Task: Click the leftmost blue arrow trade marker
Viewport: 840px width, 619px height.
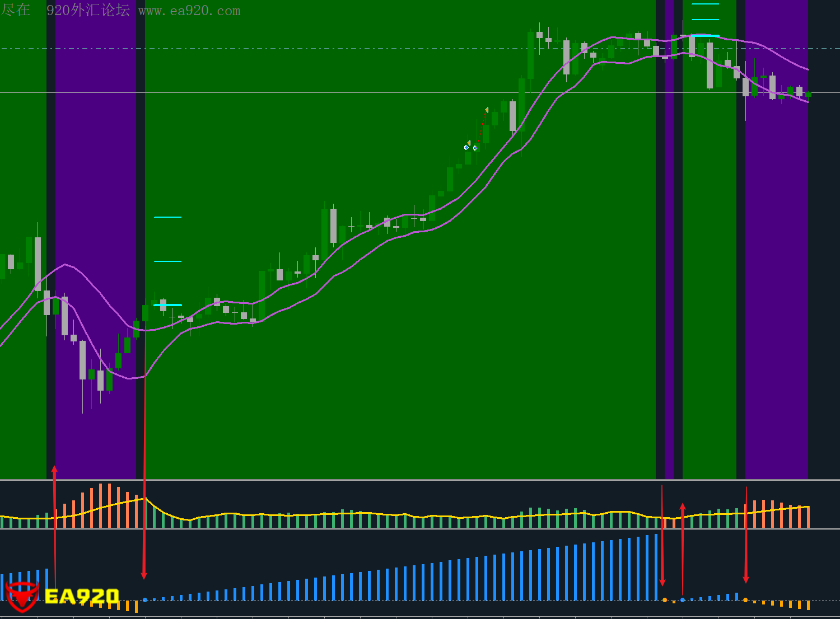Action: tap(466, 148)
